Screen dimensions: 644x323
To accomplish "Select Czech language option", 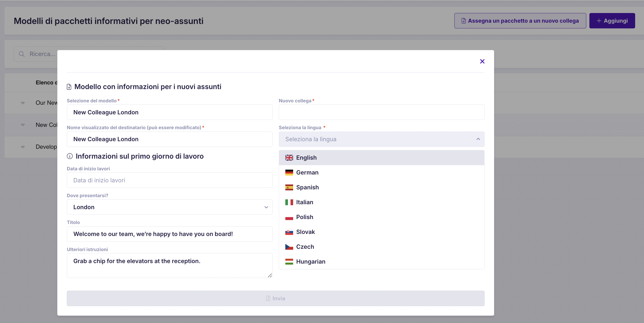I will click(382, 247).
